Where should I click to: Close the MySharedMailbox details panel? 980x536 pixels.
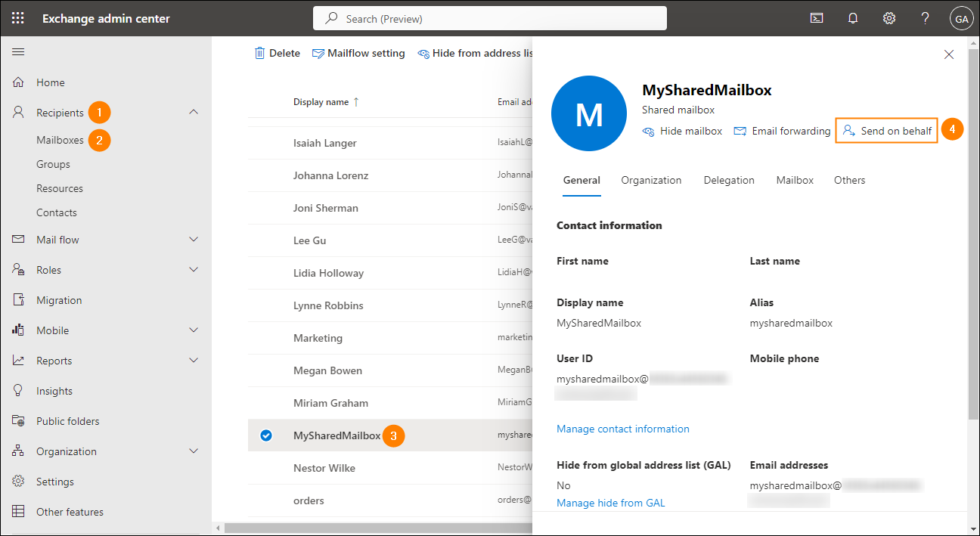click(x=949, y=54)
